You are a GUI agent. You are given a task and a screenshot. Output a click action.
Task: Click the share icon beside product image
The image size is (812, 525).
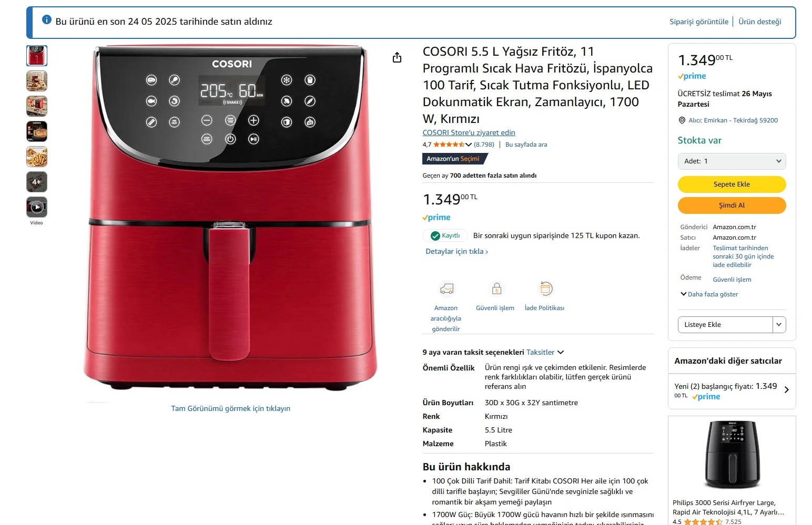pyautogui.click(x=397, y=57)
